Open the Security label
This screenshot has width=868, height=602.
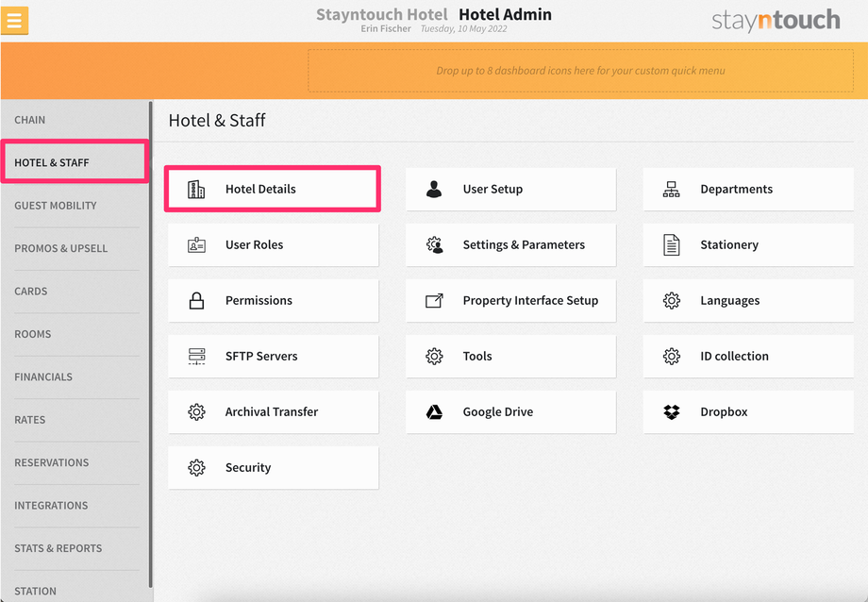[248, 468]
